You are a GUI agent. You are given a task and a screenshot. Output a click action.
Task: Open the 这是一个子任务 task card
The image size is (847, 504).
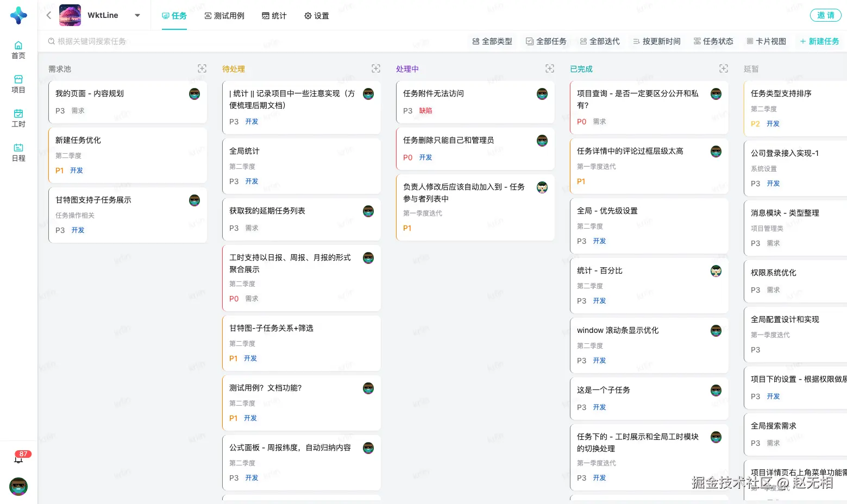(x=649, y=399)
